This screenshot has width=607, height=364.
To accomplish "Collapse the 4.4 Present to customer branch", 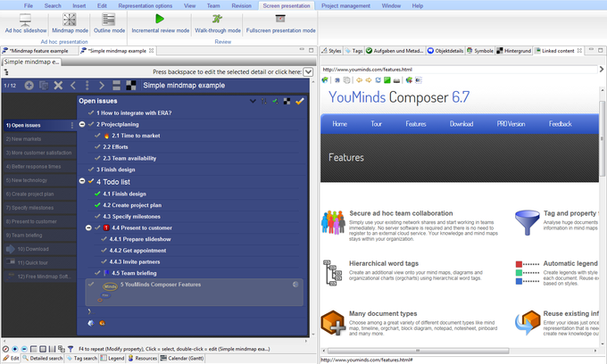I will [88, 227].
